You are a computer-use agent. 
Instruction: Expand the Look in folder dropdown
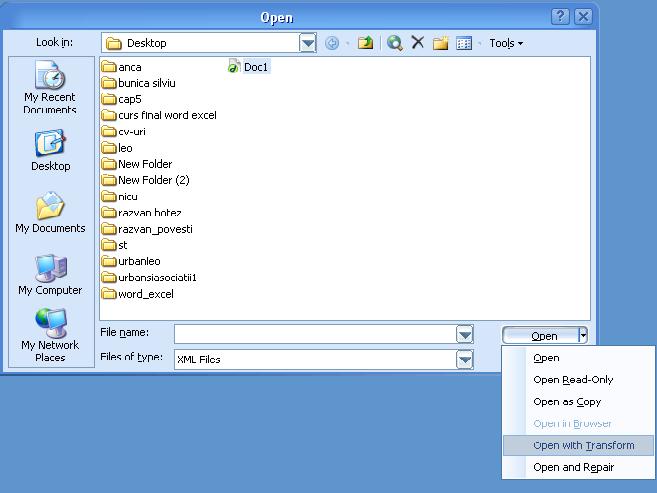(x=308, y=43)
